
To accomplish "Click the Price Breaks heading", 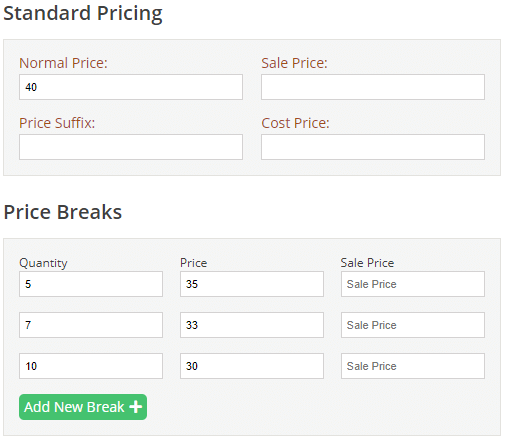I will click(x=63, y=212).
